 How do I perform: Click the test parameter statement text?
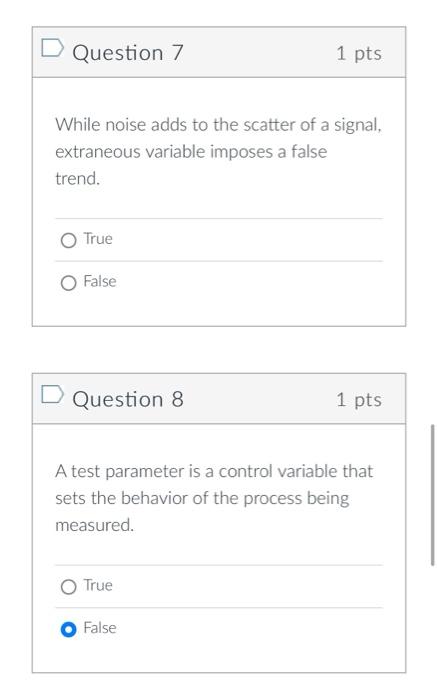214,498
